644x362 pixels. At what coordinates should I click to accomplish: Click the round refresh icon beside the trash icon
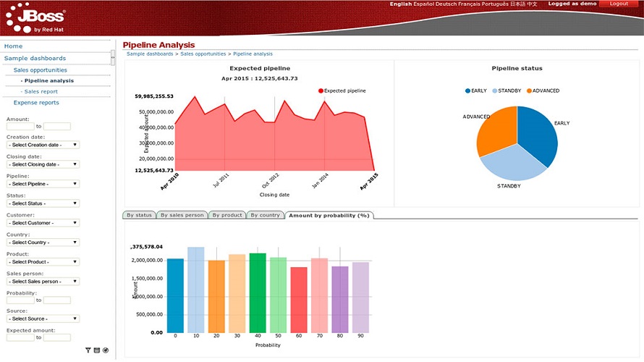coord(106,350)
